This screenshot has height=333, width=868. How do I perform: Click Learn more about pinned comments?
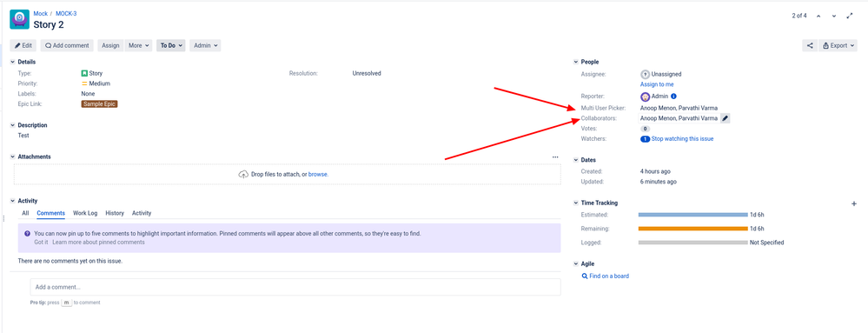point(98,242)
